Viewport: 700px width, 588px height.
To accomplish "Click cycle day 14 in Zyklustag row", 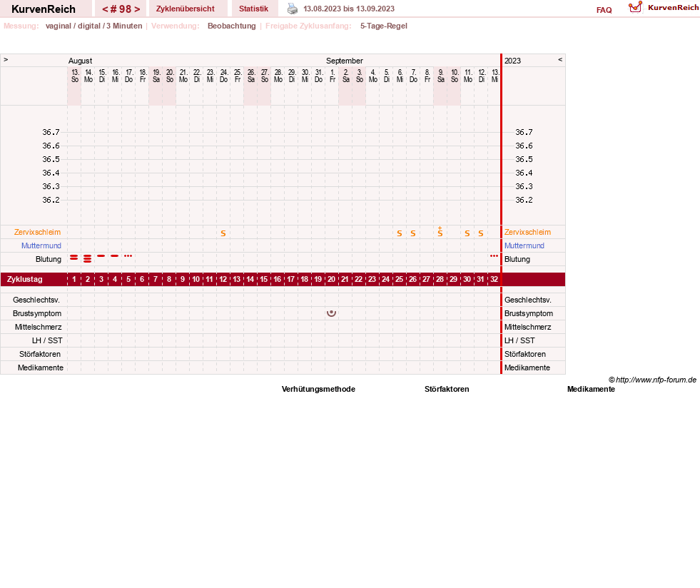I will (x=250, y=280).
